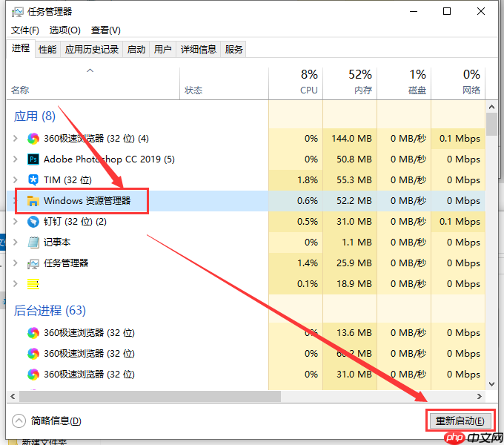The width and height of the screenshot is (504, 445).
Task: Switch to the 应用历史记录 tab
Action: point(92,50)
